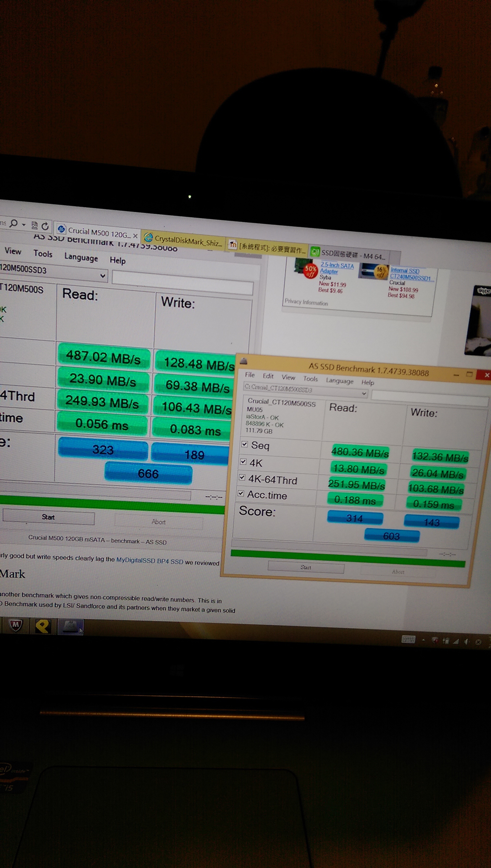491x868 pixels.
Task: Click the 128.48 MB/s value in webpage image
Action: 198,364
